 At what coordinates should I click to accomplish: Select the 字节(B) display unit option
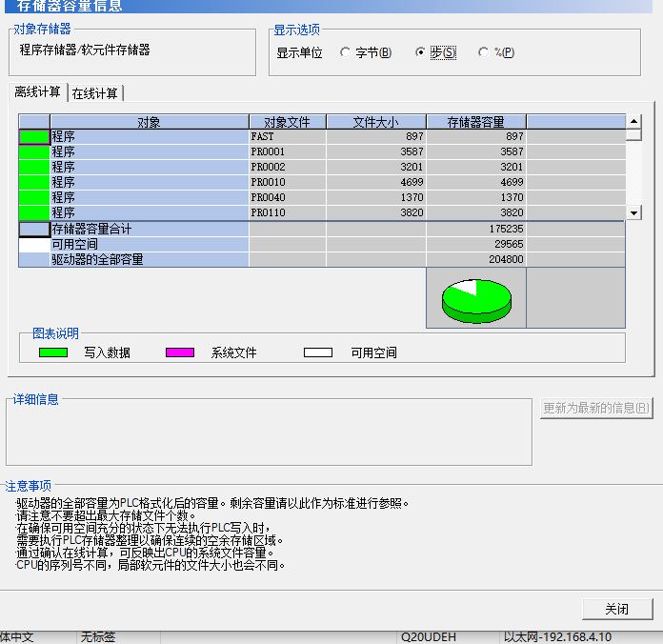click(345, 53)
